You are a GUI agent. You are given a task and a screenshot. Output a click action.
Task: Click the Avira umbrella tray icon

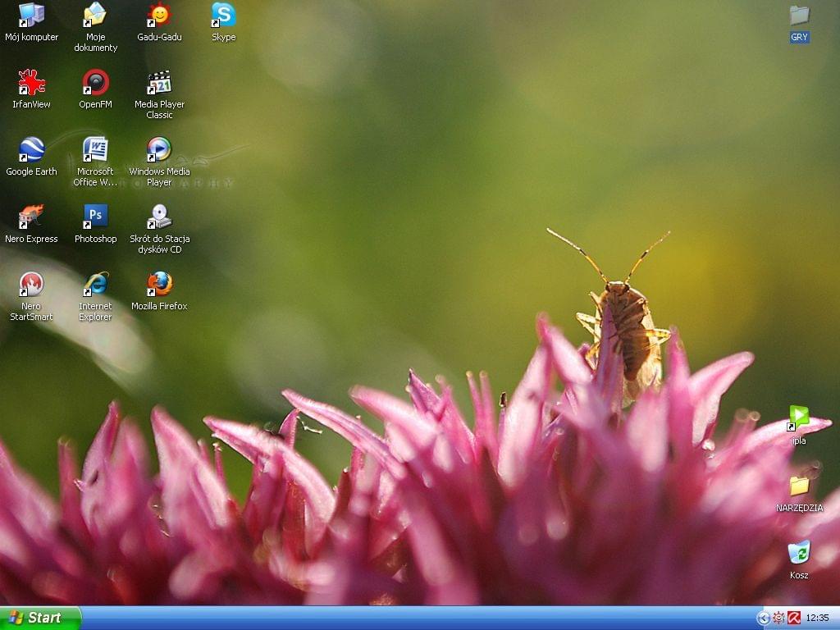coord(794,619)
